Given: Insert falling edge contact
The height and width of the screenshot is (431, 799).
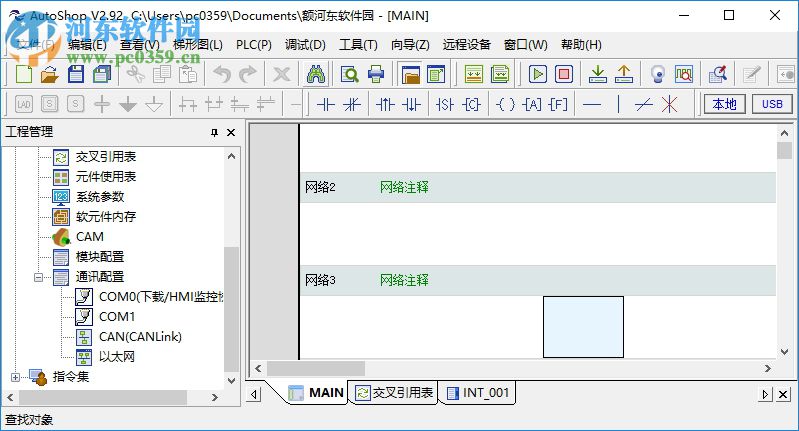Looking at the screenshot, I should tap(411, 104).
